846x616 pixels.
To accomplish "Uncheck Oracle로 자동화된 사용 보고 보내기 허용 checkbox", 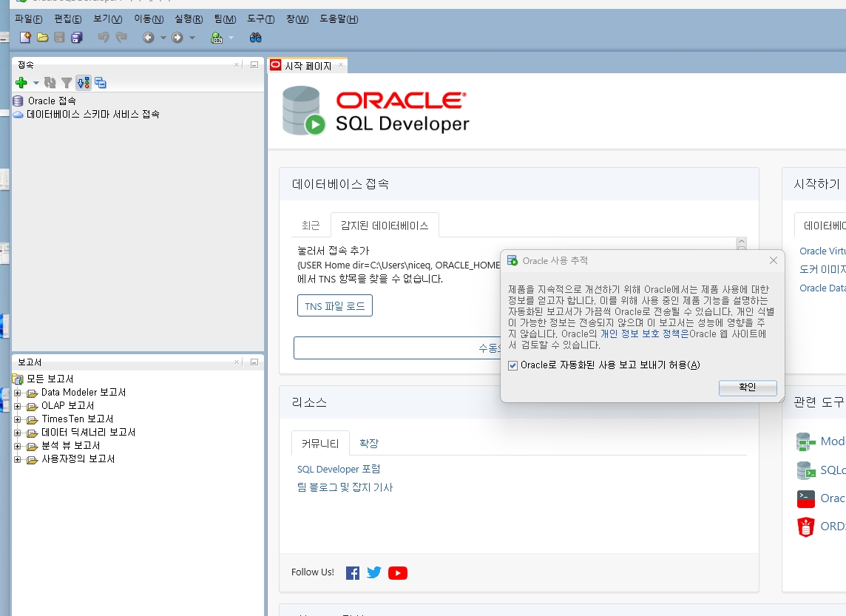I will (513, 366).
